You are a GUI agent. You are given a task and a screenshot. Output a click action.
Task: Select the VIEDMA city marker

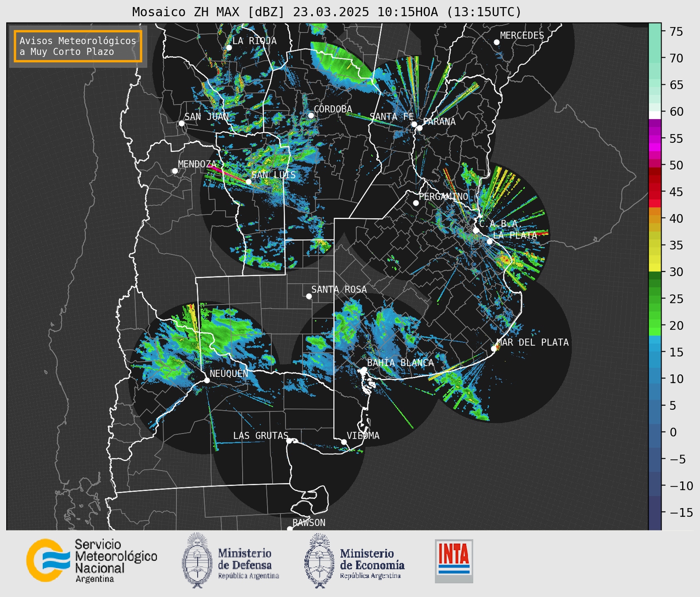(x=344, y=442)
